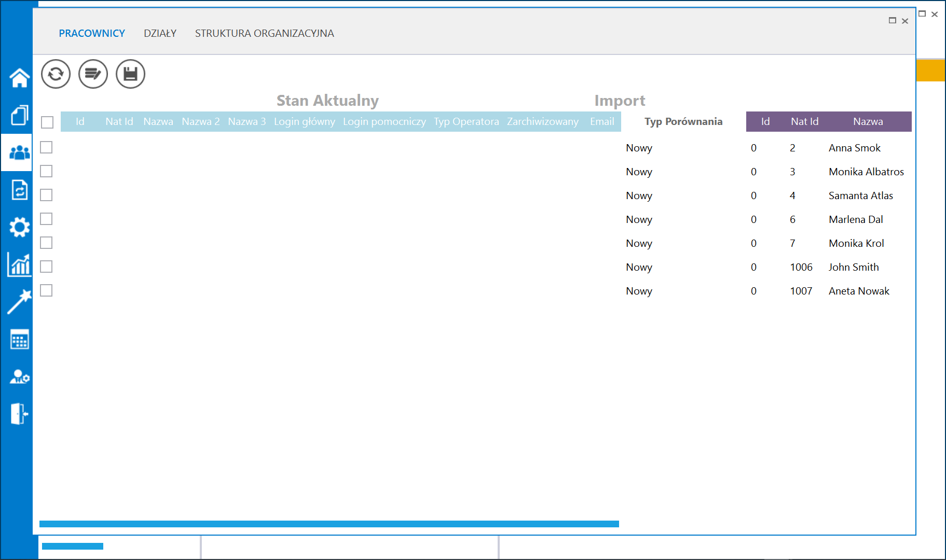
Task: Check the box for Monika Albatros row
Action: [x=46, y=171]
